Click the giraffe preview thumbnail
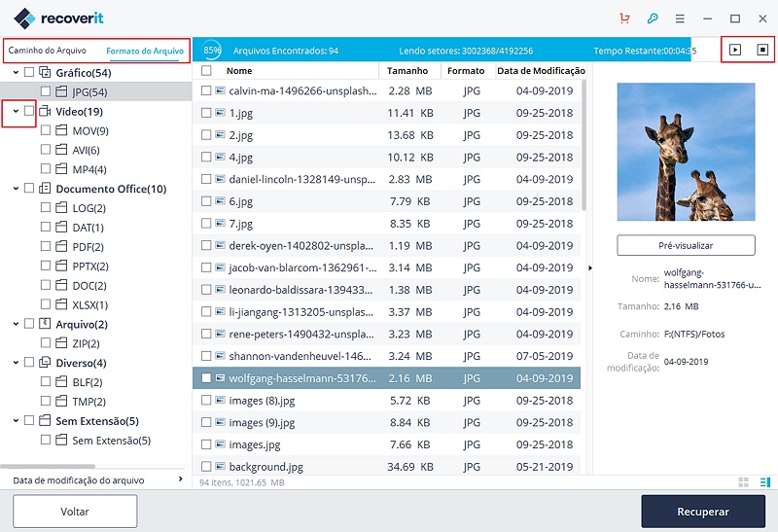Screen dimensions: 778x532 coord(686,152)
